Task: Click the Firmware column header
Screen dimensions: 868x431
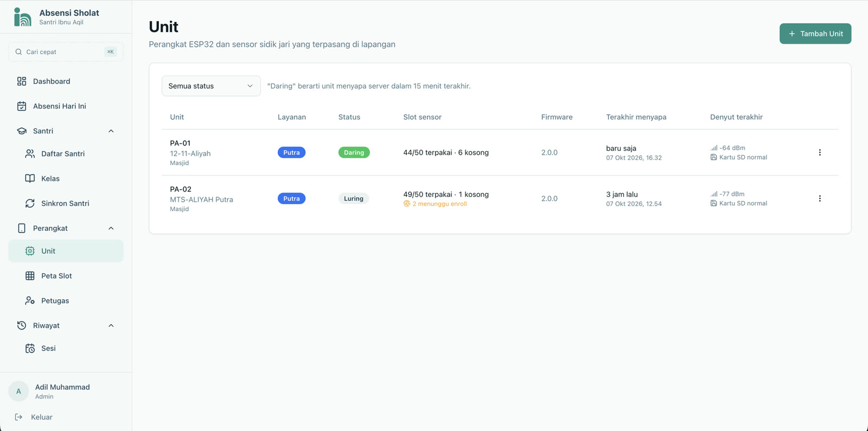Action: pyautogui.click(x=557, y=117)
